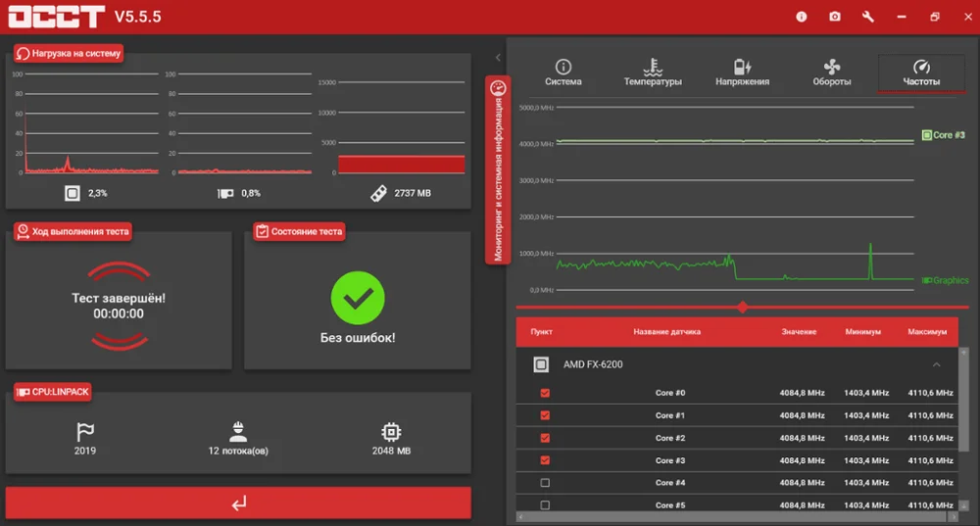This screenshot has height=526, width=980.
Task: Click the OCCT logo
Action: [56, 17]
